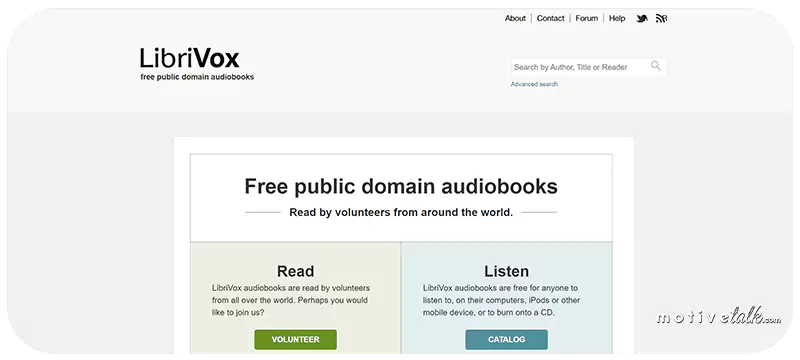
Task: Click the paragraph about listening on iPods
Action: pos(502,300)
